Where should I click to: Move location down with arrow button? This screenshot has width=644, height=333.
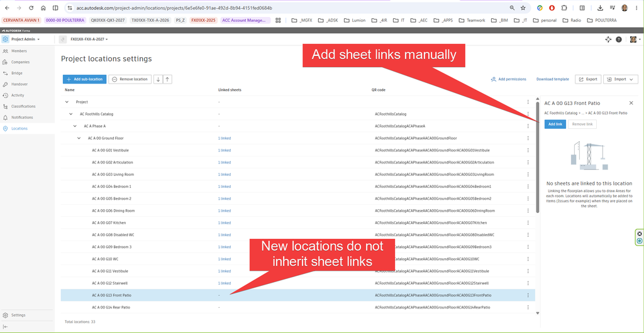(x=158, y=79)
